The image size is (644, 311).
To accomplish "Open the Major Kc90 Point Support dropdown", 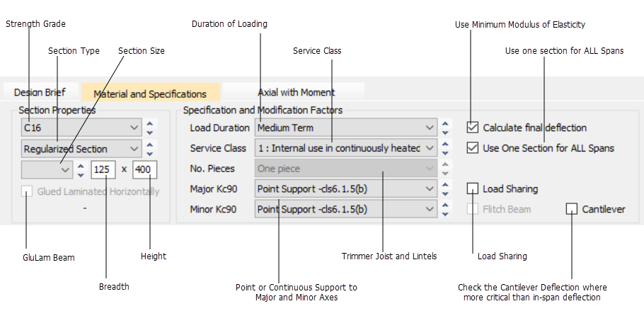I will [x=345, y=189].
